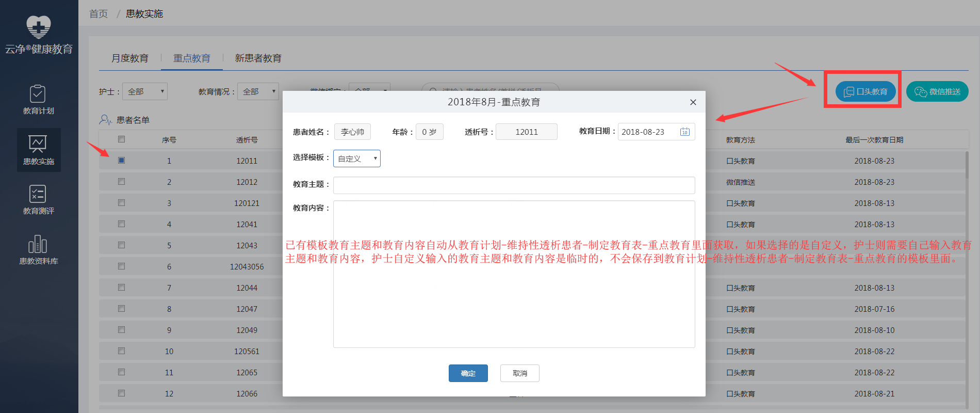The height and width of the screenshot is (413, 980).
Task: Switch to the 新患者教育 tab
Action: click(258, 58)
